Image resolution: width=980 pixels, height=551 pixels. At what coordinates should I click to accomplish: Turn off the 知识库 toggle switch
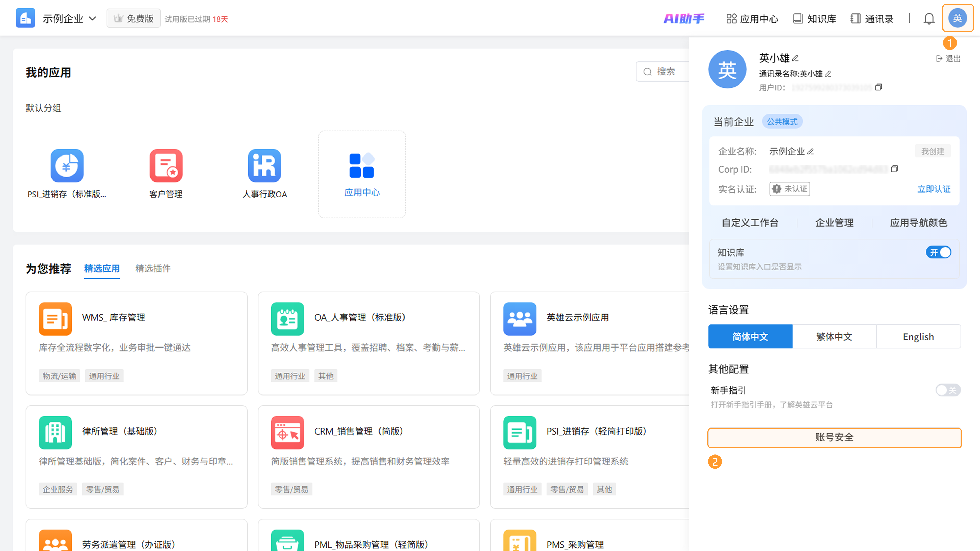[938, 252]
